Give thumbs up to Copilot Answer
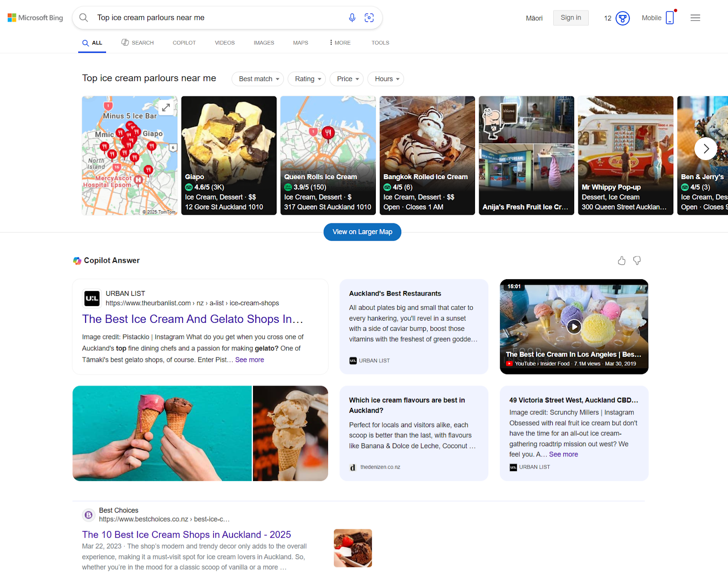Screen dimensions: 728x578 [622, 261]
